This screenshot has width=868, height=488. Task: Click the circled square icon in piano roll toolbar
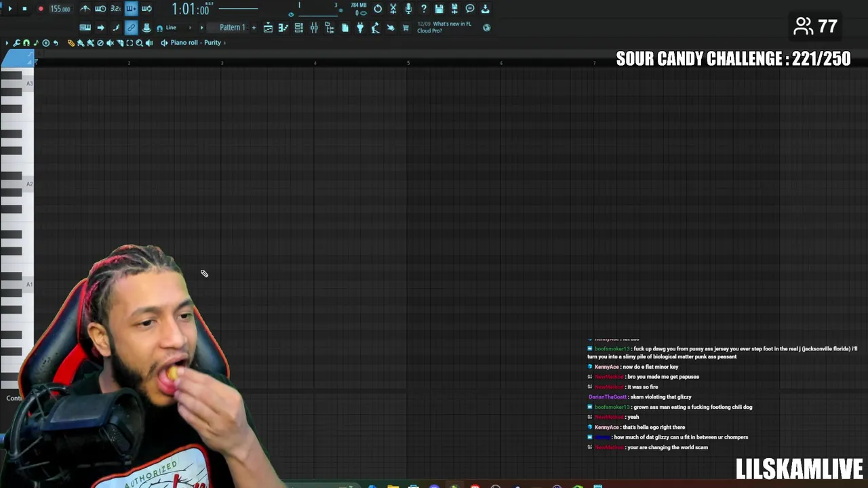45,43
